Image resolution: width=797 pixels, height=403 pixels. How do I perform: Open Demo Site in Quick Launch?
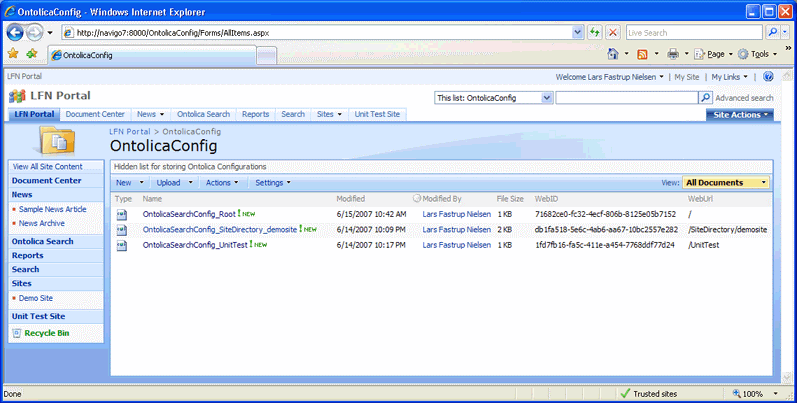36,298
